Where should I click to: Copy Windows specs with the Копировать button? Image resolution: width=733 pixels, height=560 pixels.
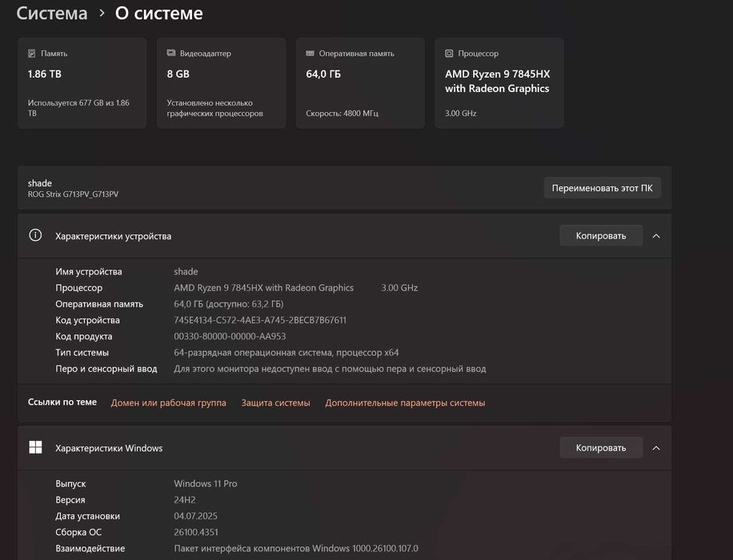(600, 448)
